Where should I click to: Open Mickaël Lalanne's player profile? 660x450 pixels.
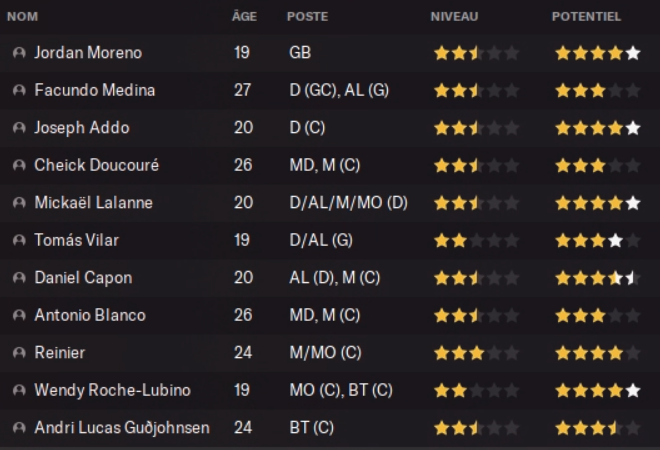[x=93, y=203]
